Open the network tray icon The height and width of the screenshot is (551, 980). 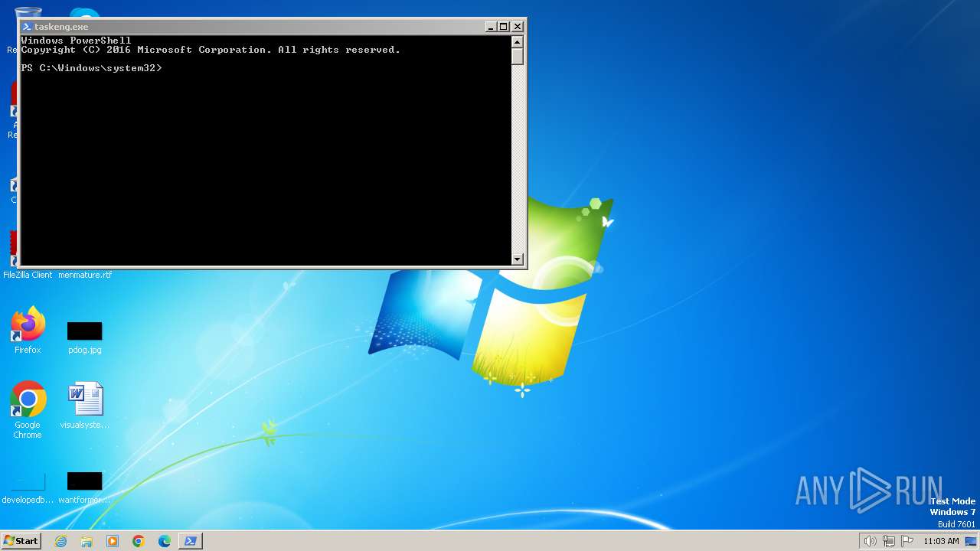point(889,541)
